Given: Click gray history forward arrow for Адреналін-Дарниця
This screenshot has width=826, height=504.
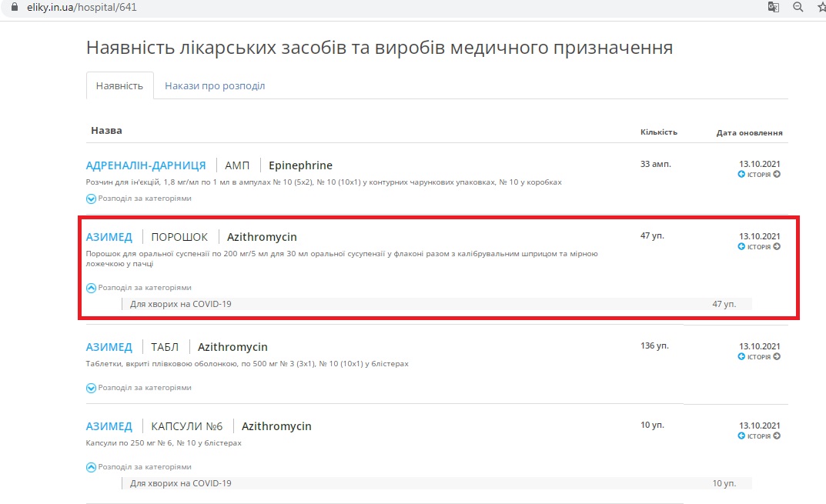Looking at the screenshot, I should pos(777,175).
